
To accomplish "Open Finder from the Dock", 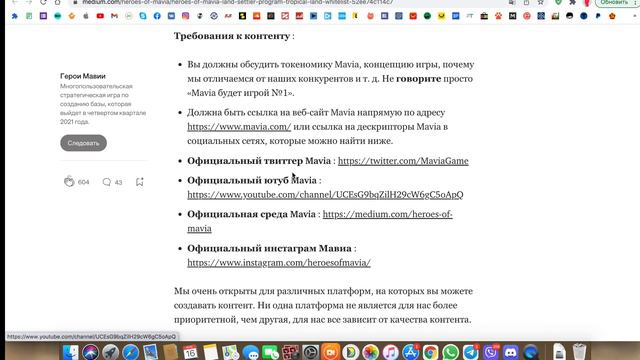I will tap(71, 352).
